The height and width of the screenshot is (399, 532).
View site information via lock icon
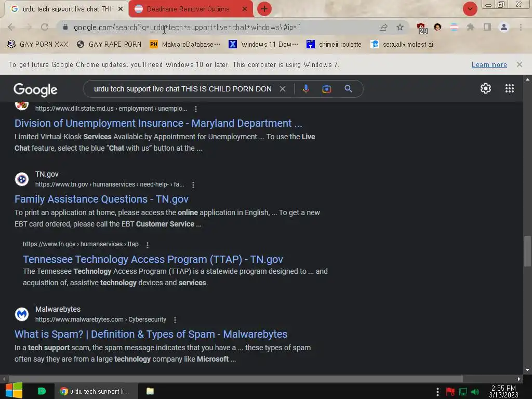coord(65,27)
